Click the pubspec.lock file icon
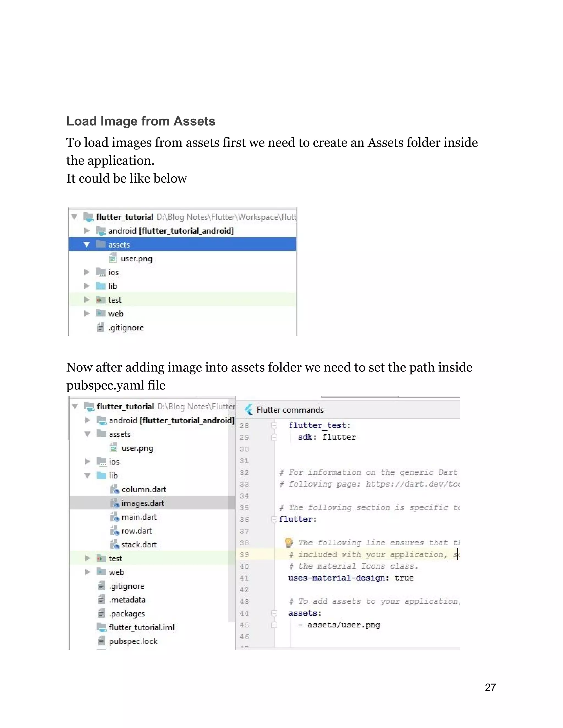Viewport: 563px width, 728px height. [x=101, y=641]
